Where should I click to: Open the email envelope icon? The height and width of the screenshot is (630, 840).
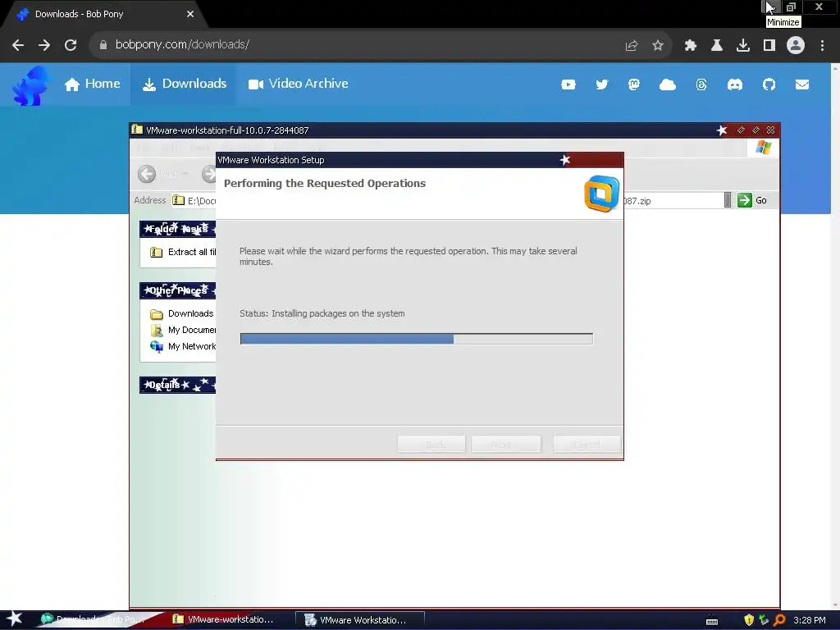coord(802,84)
